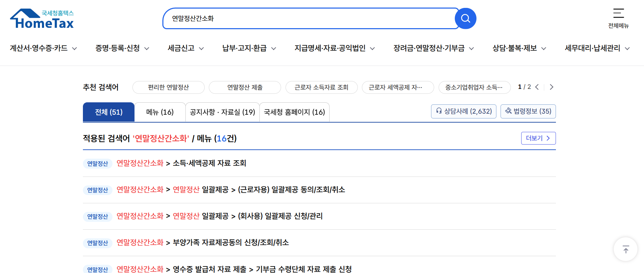
Task: Click the 추천 검색어 label
Action: tap(100, 87)
